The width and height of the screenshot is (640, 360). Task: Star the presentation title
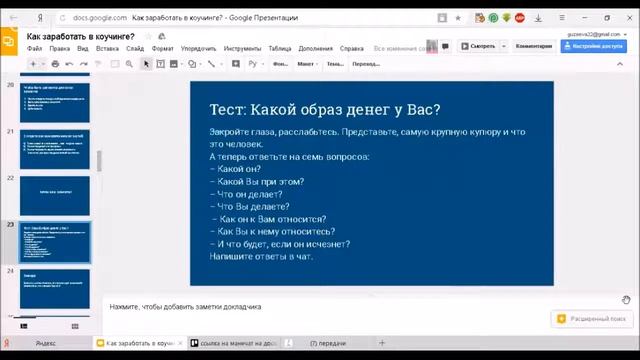point(149,37)
